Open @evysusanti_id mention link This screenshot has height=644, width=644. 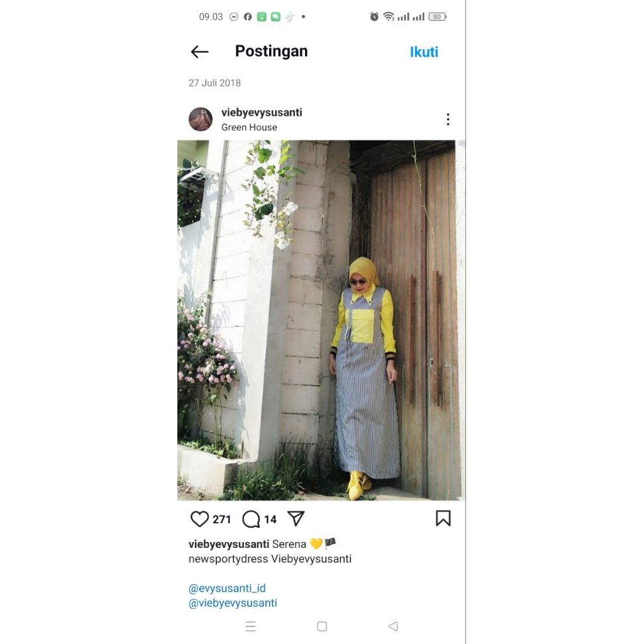(x=227, y=588)
